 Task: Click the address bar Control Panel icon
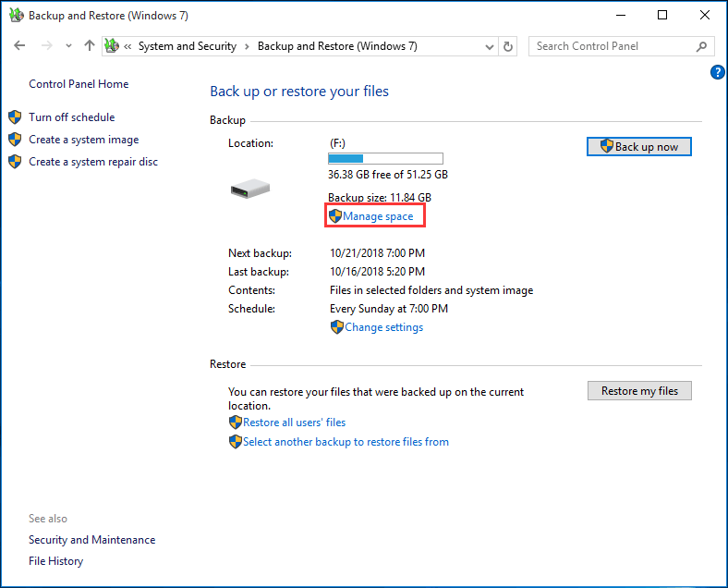(113, 46)
